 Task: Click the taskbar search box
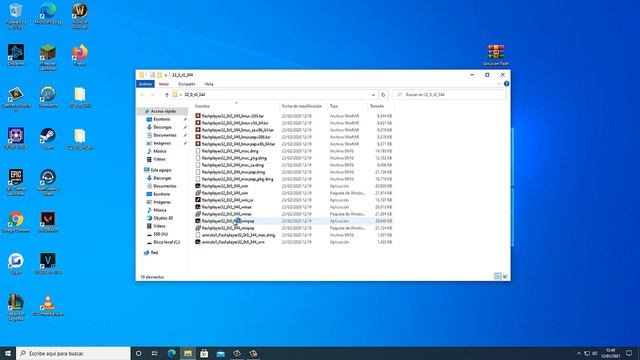[x=73, y=353]
